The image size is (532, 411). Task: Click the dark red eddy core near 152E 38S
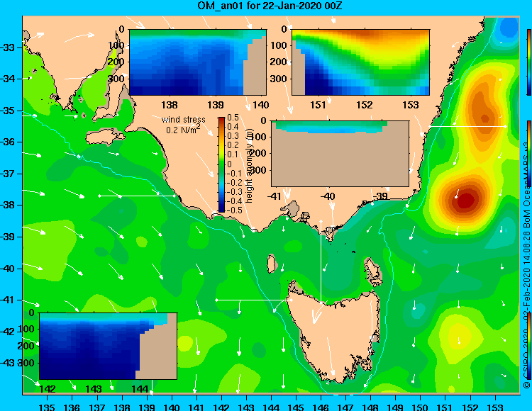point(467,200)
